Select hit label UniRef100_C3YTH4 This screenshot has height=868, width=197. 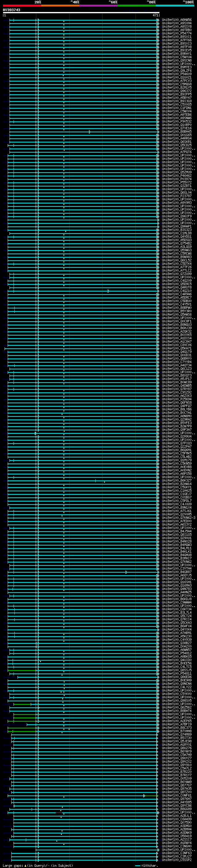(x=177, y=569)
